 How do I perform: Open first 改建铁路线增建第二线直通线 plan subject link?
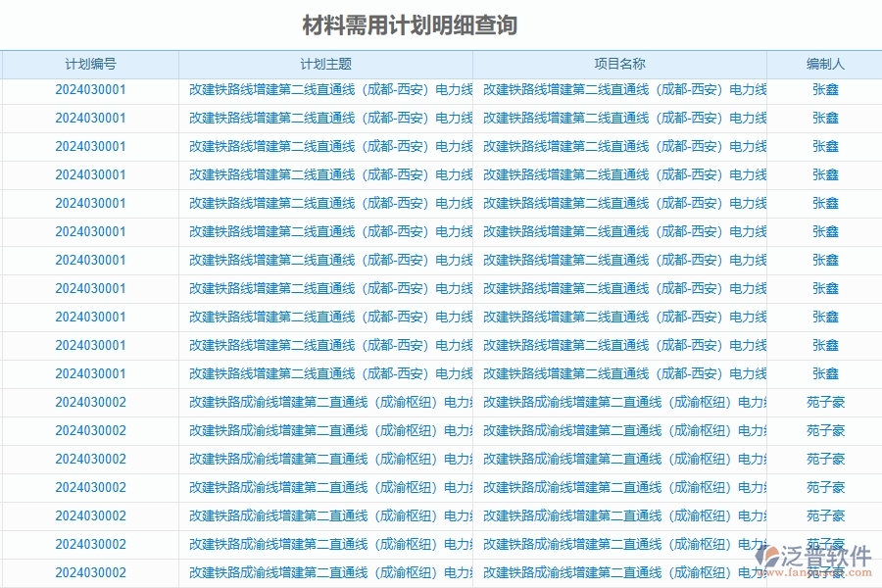pyautogui.click(x=327, y=89)
